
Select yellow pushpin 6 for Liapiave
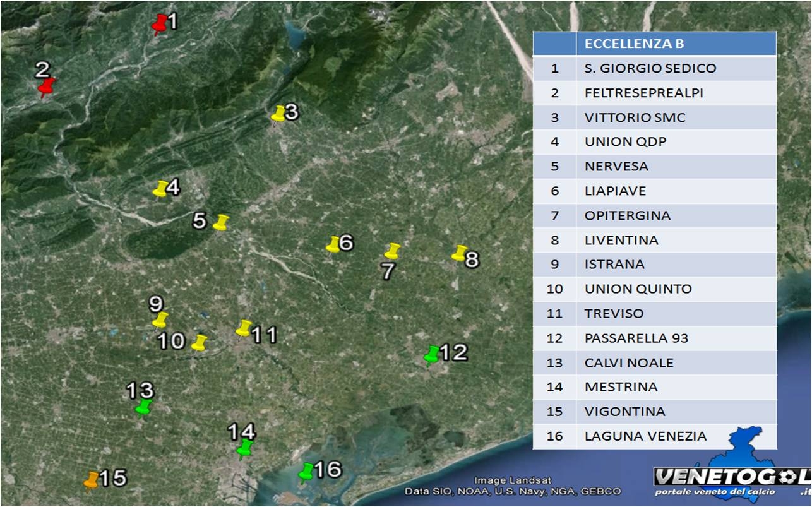(x=333, y=244)
